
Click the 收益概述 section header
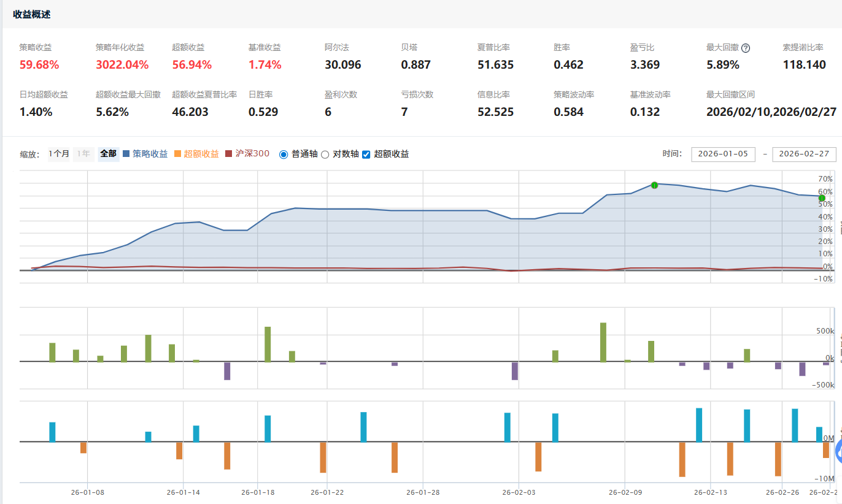[x=32, y=15]
